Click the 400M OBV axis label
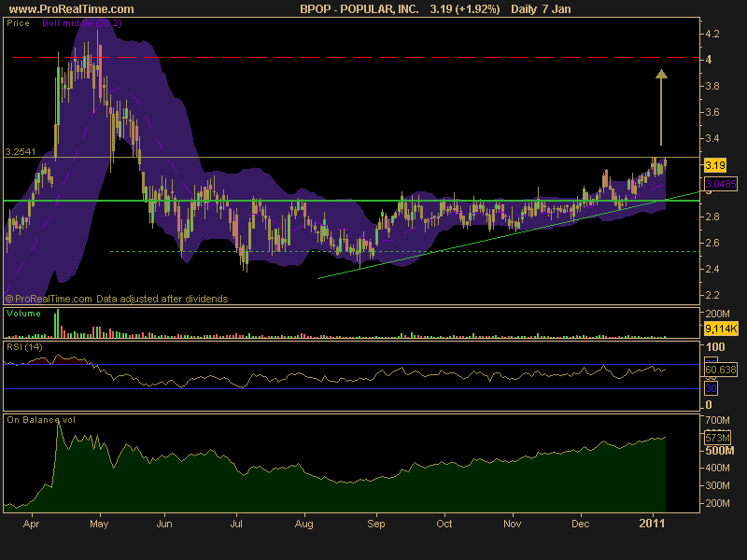 [x=717, y=469]
